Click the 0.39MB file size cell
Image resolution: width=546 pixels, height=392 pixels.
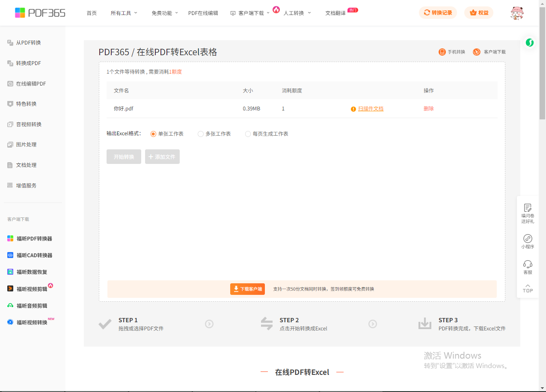pyautogui.click(x=252, y=109)
